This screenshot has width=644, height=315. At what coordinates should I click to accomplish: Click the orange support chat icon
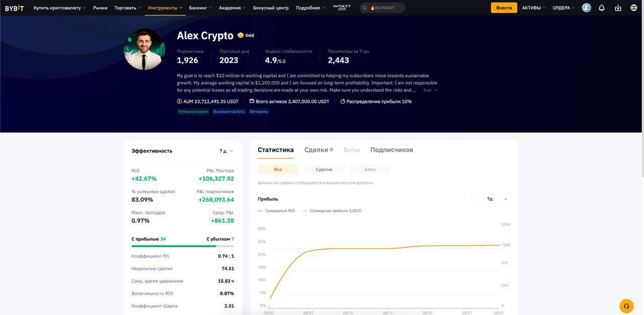[x=626, y=306]
